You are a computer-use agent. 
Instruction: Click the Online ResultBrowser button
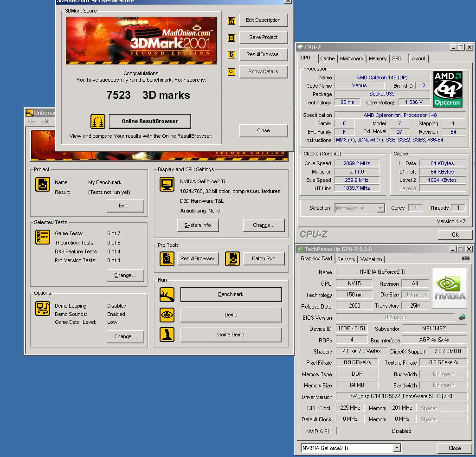[x=150, y=121]
